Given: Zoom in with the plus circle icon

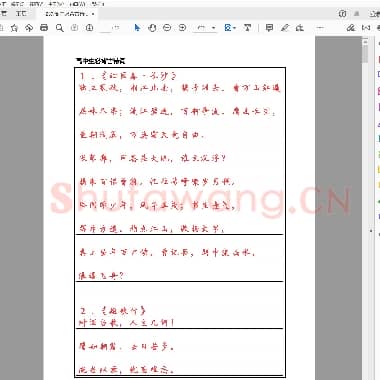Looking at the screenshot, I should (x=182, y=28).
